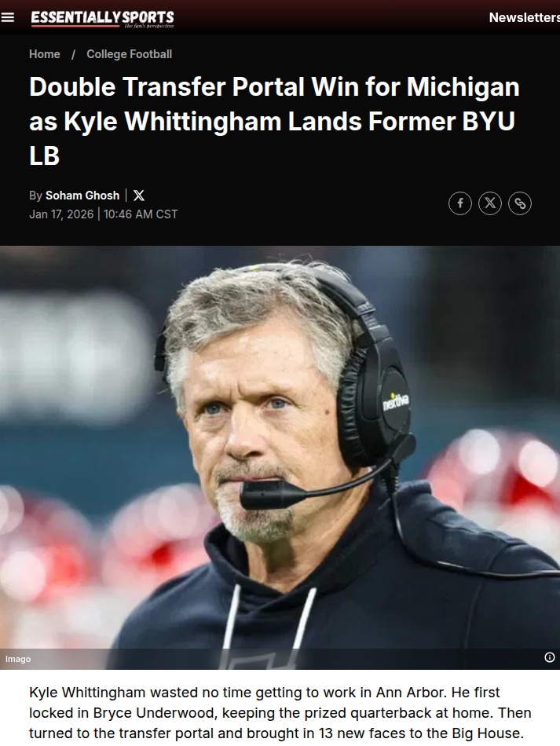The image size is (560, 746).
Task: View author Soham Ghosh's profile
Action: tap(82, 196)
